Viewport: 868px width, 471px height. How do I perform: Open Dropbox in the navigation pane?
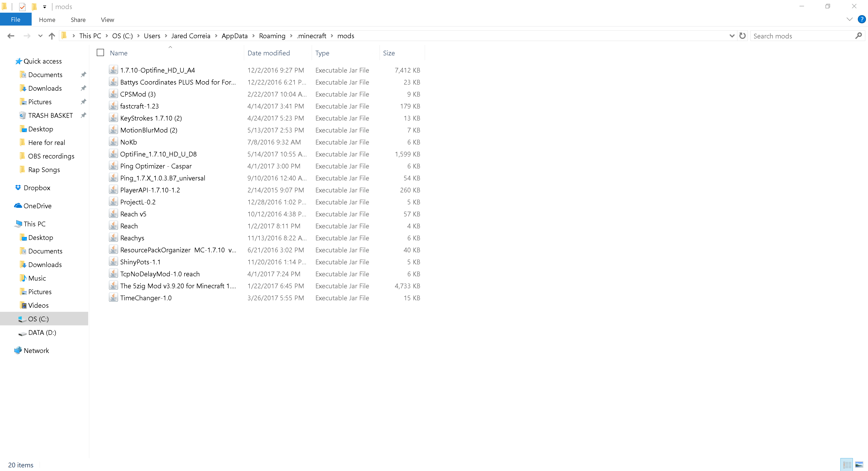[37, 188]
